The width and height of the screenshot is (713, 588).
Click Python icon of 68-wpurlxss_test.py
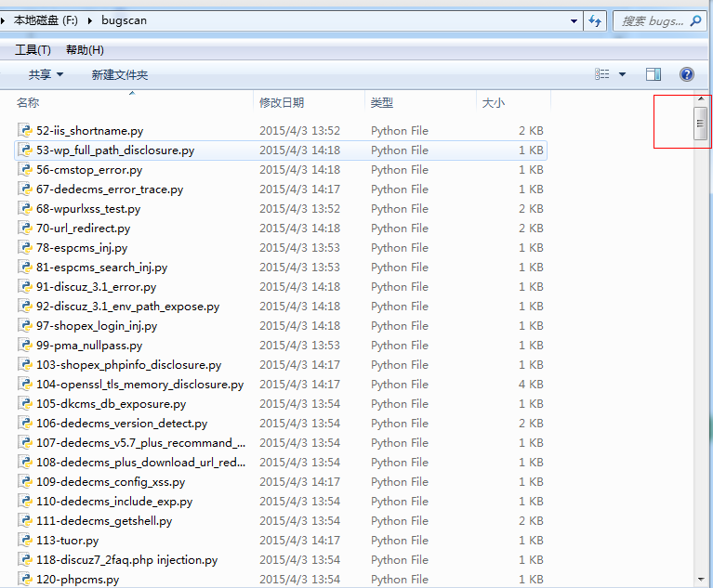click(x=25, y=209)
